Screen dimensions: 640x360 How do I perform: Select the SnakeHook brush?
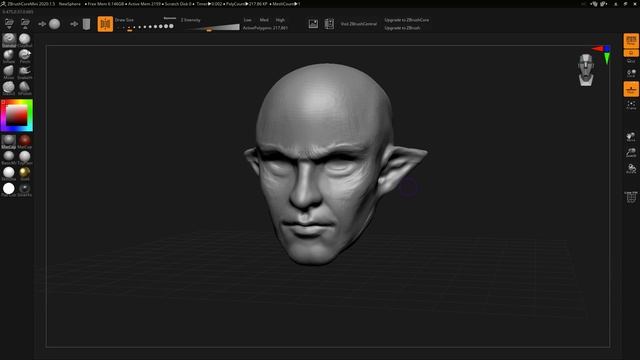click(x=24, y=72)
